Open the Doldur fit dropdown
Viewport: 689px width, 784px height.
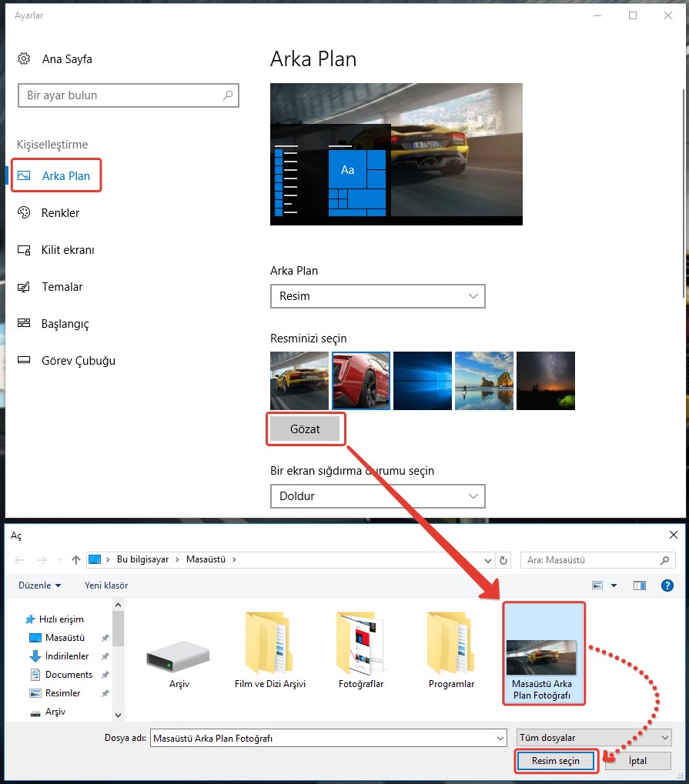[x=377, y=496]
